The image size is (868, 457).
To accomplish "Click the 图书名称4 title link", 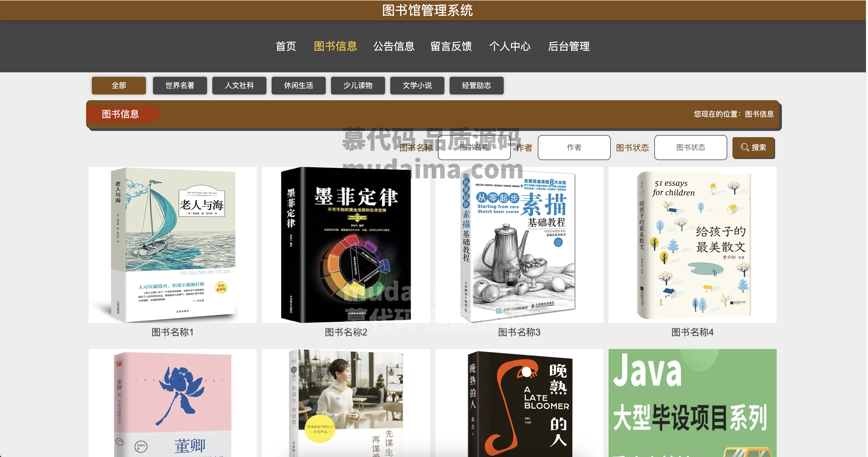I will click(692, 332).
